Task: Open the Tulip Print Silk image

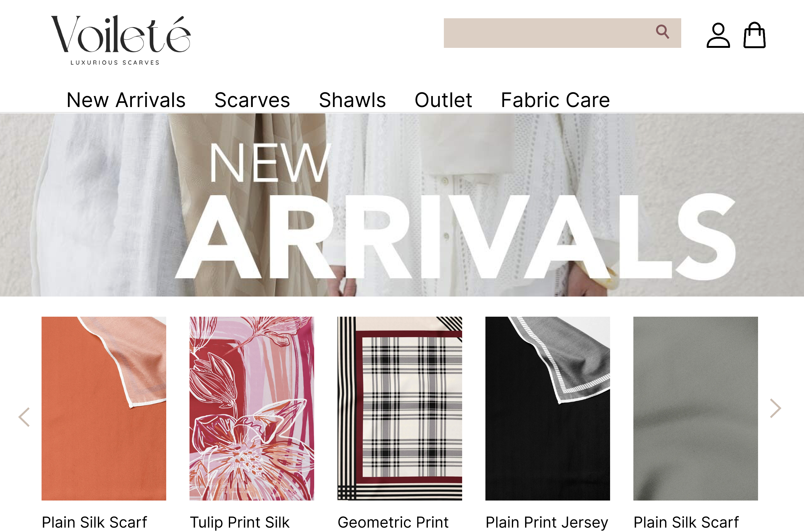Action: click(252, 409)
